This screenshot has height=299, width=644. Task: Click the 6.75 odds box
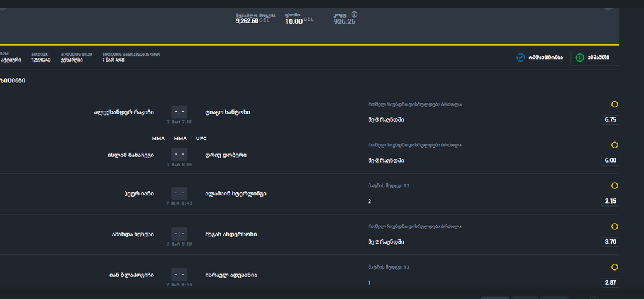click(x=610, y=120)
